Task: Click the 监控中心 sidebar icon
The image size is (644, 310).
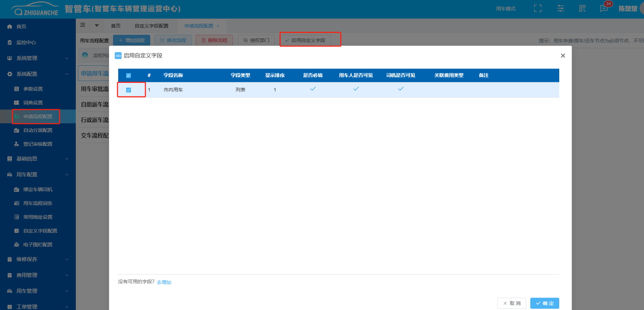Action: [10, 42]
